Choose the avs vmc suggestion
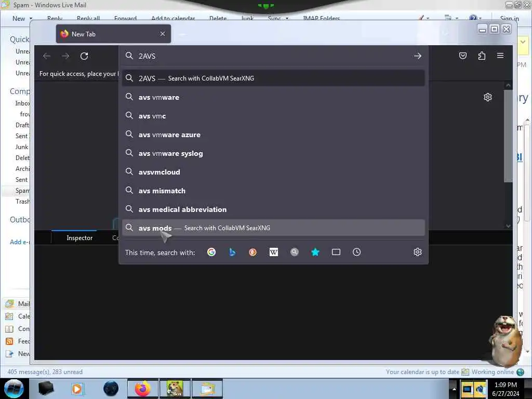The height and width of the screenshot is (399, 532). [x=273, y=116]
